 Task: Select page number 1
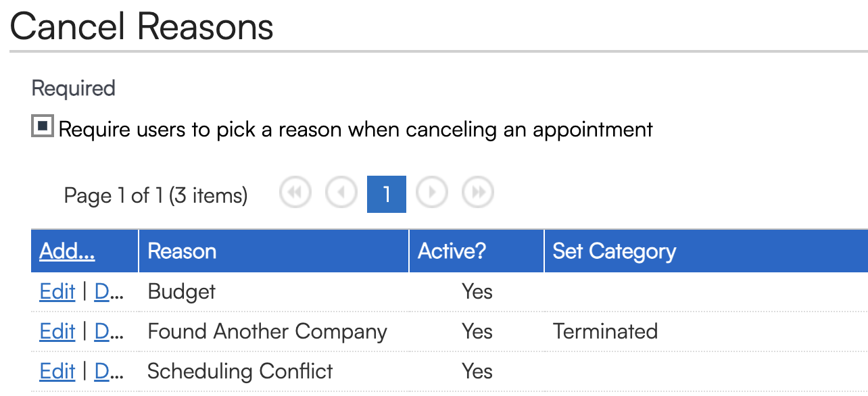[x=387, y=195]
